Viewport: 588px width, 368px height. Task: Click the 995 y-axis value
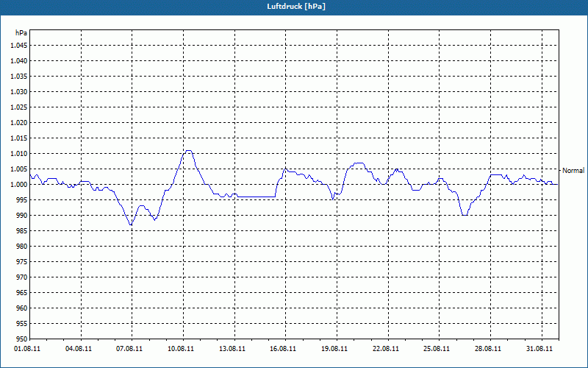coord(23,199)
